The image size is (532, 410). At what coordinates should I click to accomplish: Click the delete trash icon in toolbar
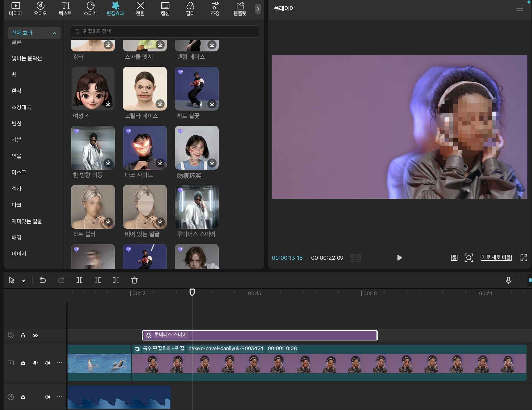[134, 280]
